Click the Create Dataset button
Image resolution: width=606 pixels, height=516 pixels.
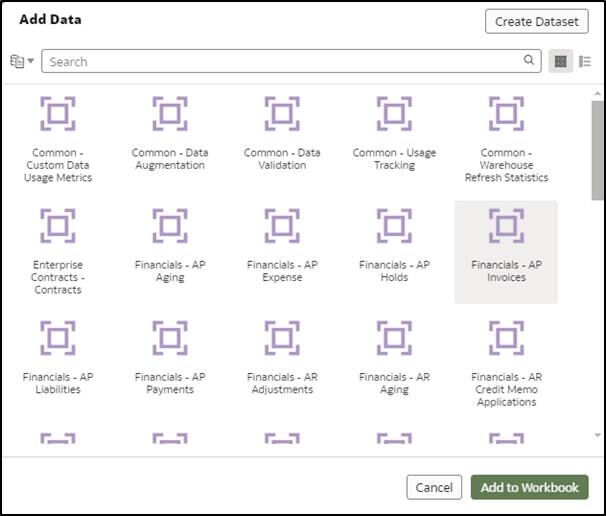click(x=536, y=21)
